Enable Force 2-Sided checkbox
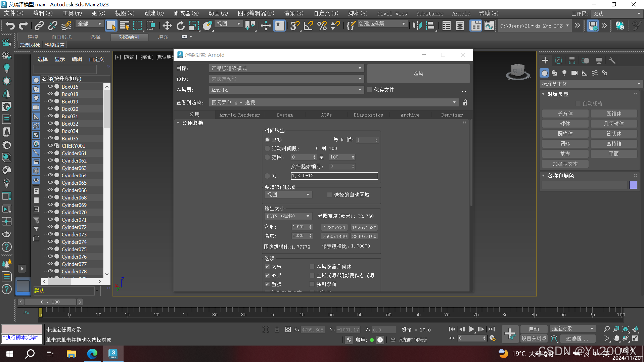644x362 pixels. click(x=312, y=284)
